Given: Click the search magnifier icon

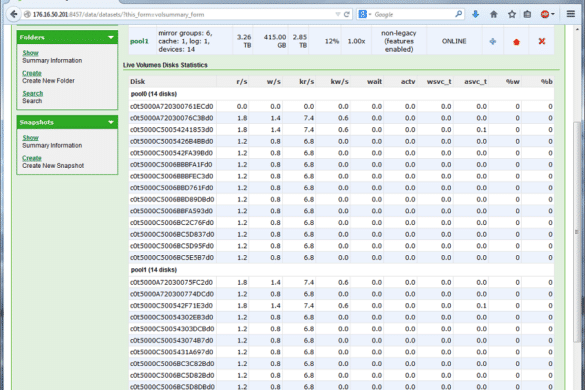Looking at the screenshot, I should point(459,14).
